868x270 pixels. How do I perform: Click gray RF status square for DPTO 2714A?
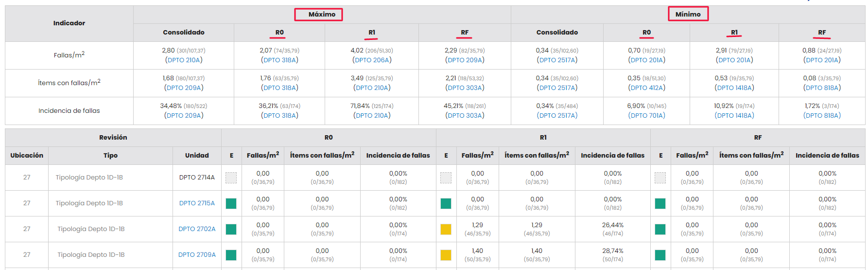(x=660, y=178)
